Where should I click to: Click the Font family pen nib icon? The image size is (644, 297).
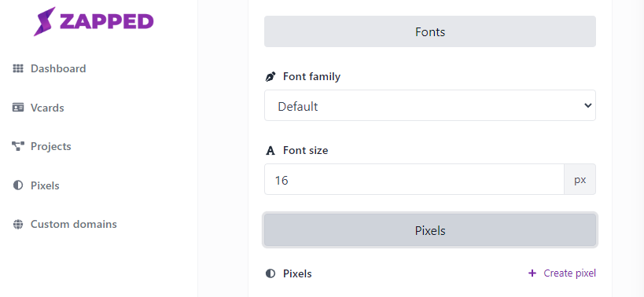(270, 77)
